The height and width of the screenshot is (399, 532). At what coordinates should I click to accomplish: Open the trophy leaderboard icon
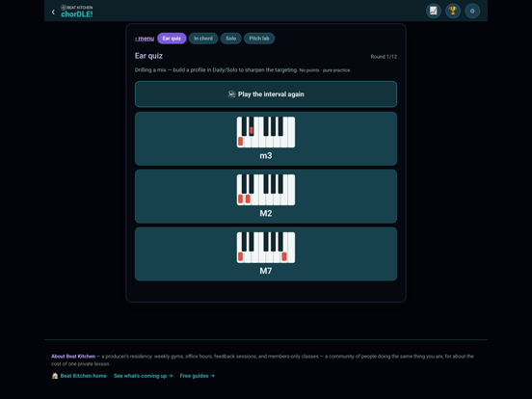coord(453,11)
